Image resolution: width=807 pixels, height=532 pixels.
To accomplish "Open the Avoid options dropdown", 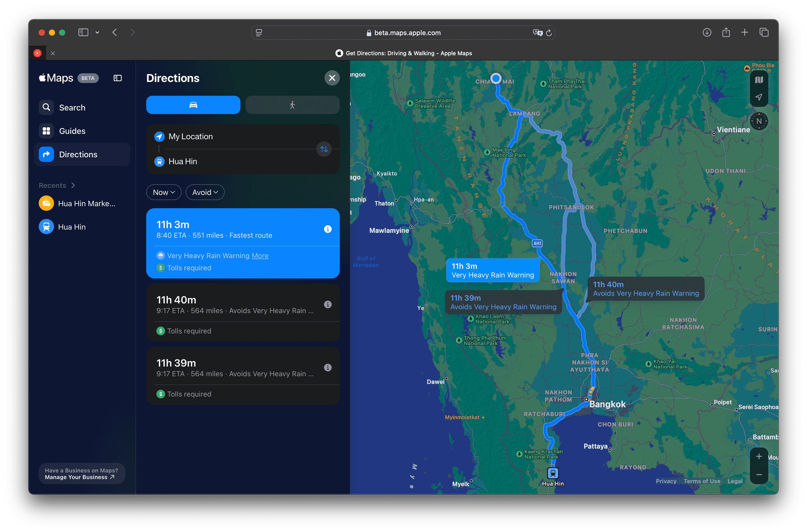I will (x=205, y=192).
